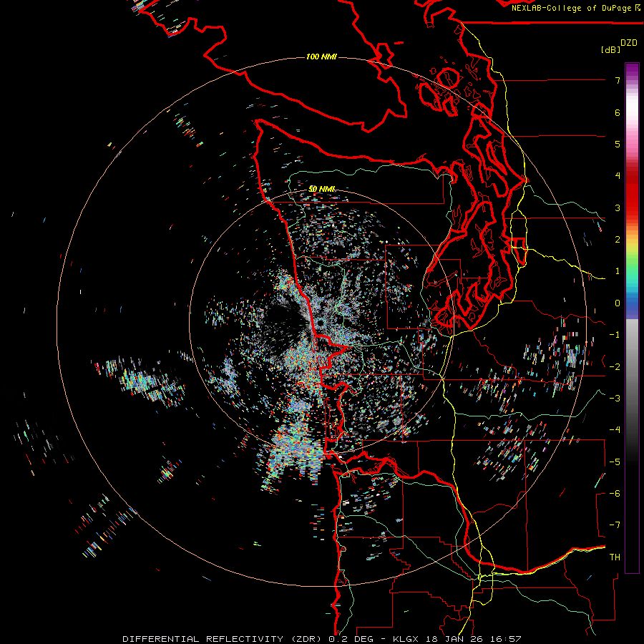Click the 4 value on the scale
Viewport: 644px width, 644px height.
618,176
